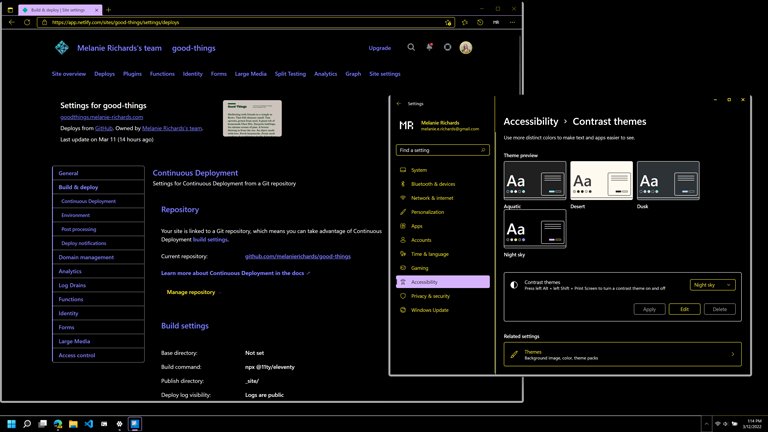Open Edge settings and more menu
This screenshot has width=768, height=432.
coord(512,22)
